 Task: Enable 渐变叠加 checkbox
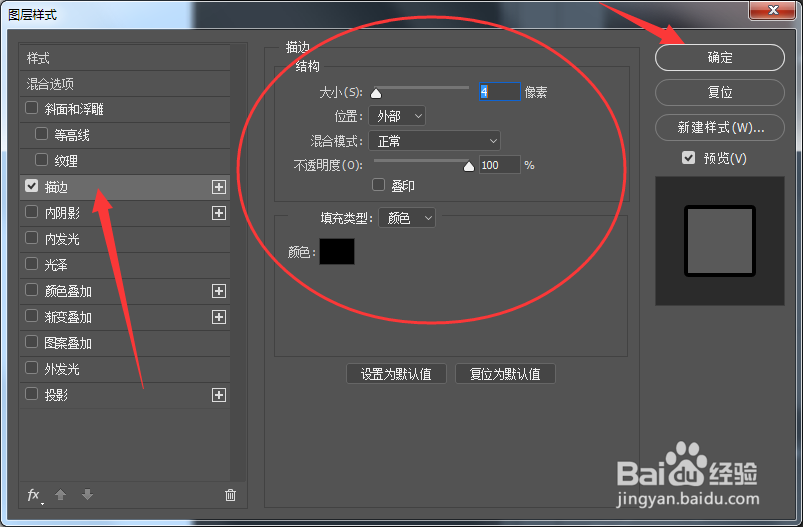32,316
